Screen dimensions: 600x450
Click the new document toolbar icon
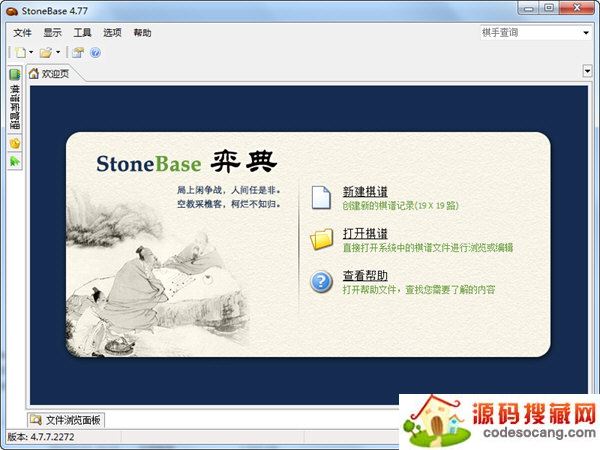[x=20, y=52]
